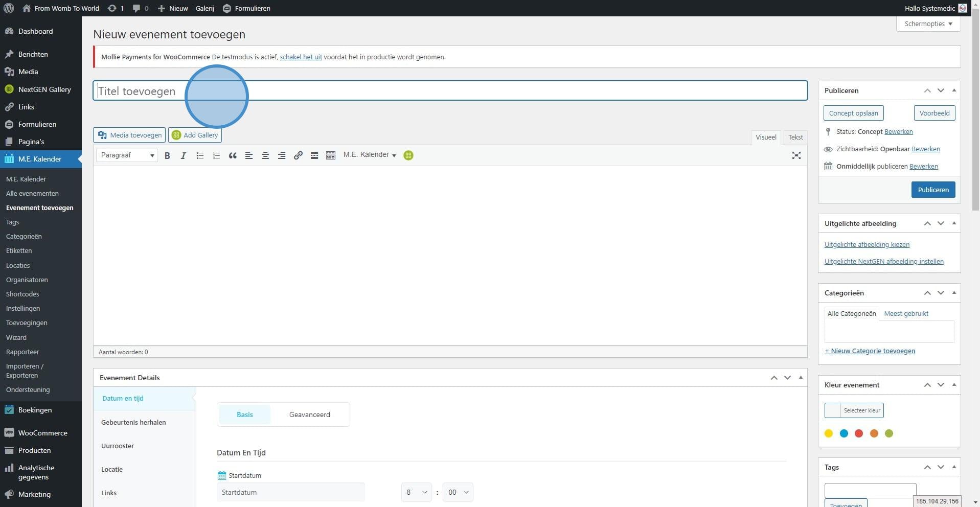Apply blockquote formatting
The image size is (980, 507).
(x=233, y=155)
